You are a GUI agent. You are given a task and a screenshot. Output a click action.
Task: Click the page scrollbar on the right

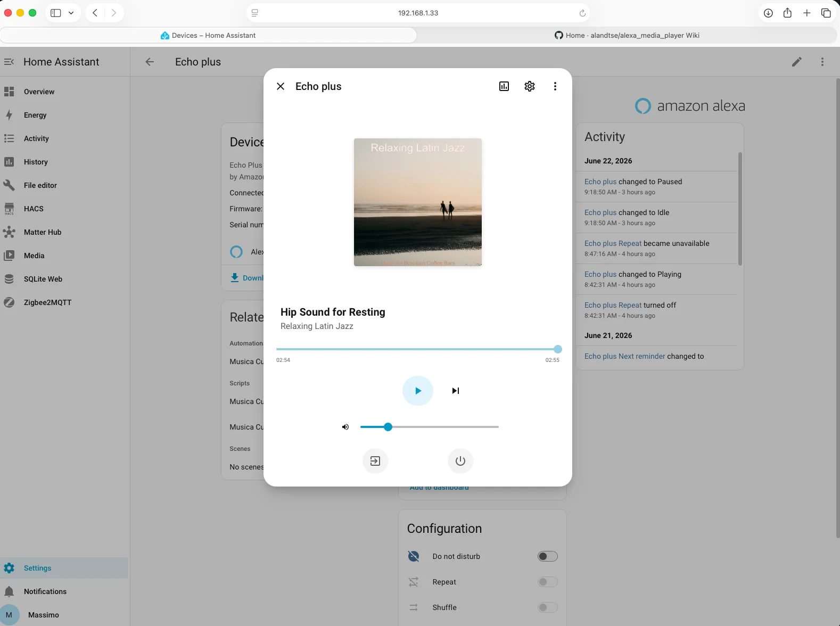pos(837,308)
